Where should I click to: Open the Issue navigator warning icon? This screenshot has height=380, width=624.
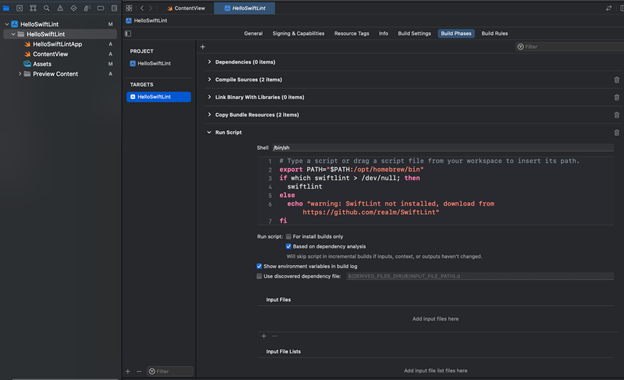pos(60,8)
